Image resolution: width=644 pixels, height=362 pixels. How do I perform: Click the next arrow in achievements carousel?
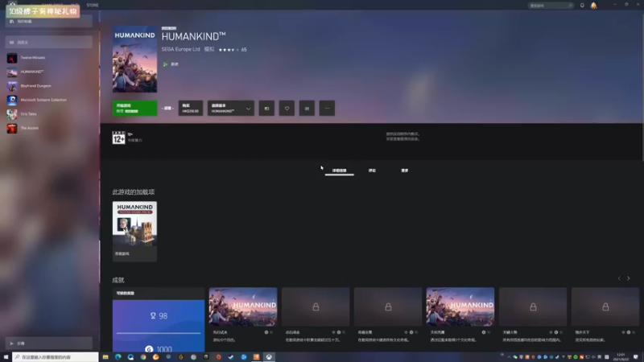point(629,278)
